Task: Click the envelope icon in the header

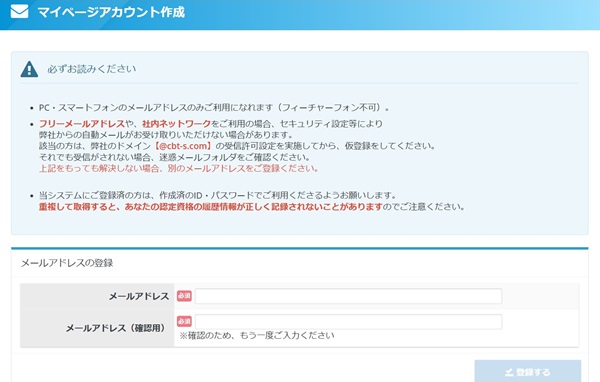Action: coord(20,11)
